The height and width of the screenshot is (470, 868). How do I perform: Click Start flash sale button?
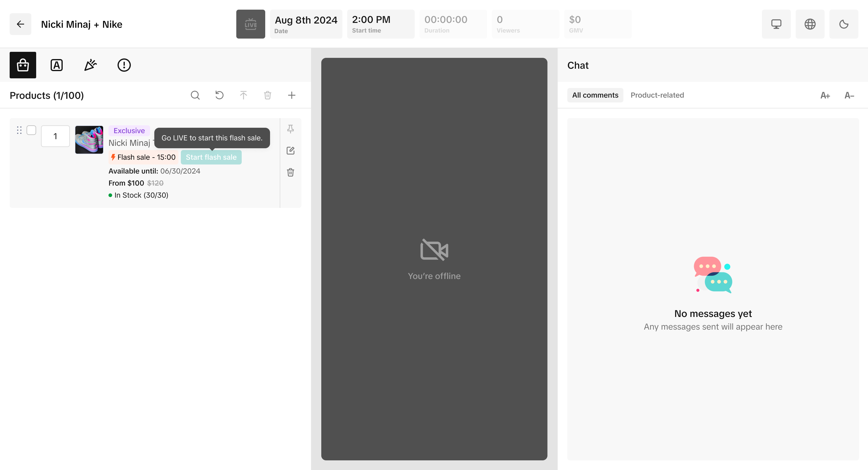coord(211,157)
